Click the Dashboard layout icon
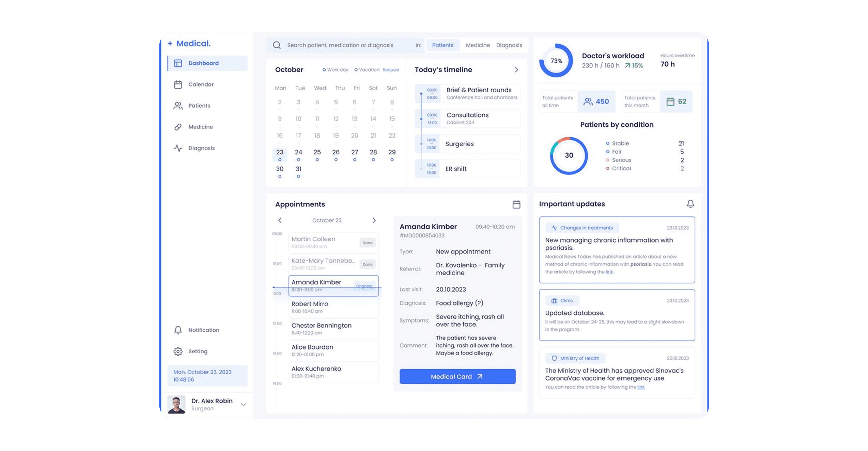 tap(178, 63)
